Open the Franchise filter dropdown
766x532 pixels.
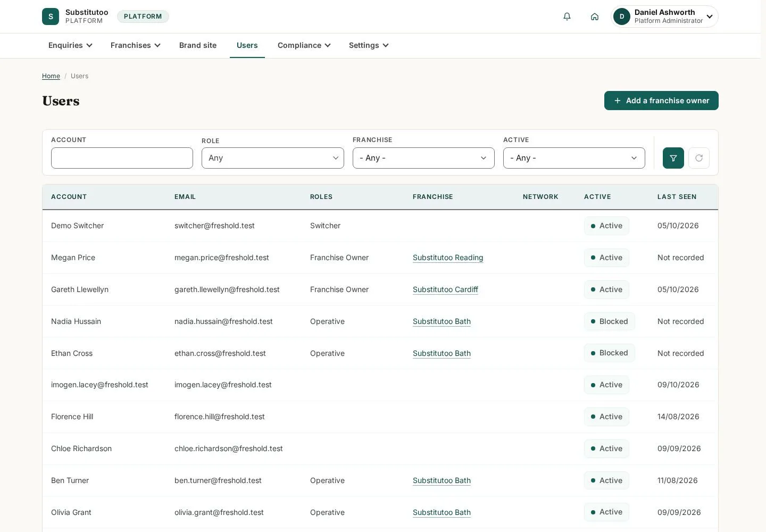click(423, 158)
